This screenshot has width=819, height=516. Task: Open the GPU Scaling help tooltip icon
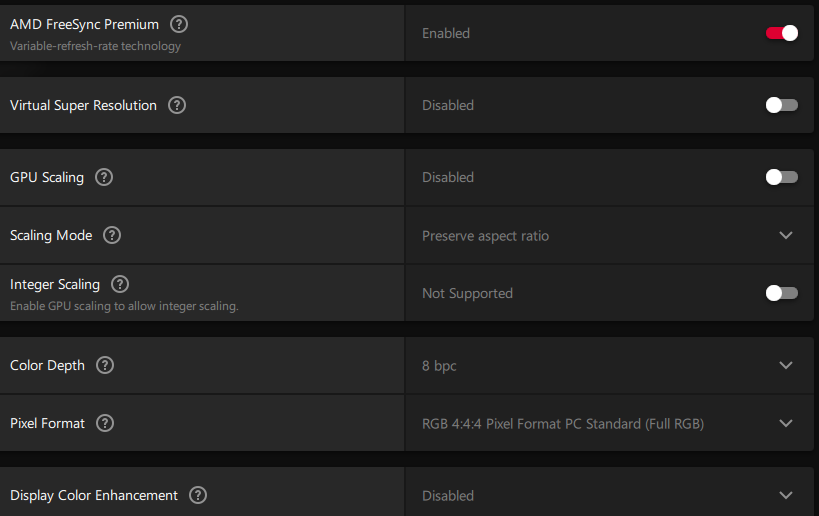tap(104, 177)
